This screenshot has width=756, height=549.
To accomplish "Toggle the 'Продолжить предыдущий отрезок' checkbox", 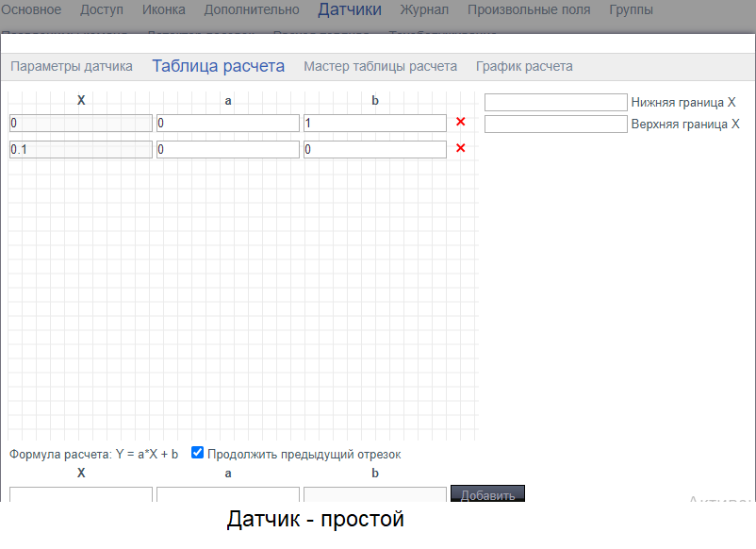I will tap(198, 453).
